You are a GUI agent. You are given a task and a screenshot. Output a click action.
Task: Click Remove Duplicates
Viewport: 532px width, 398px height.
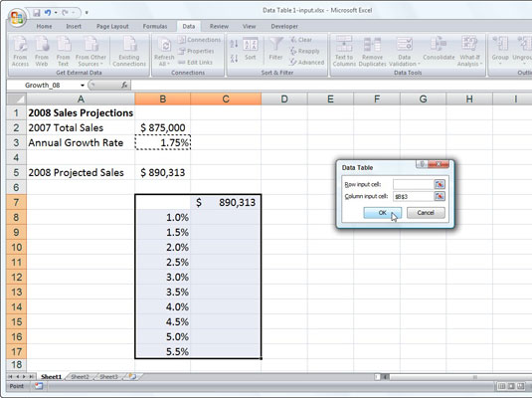pos(372,51)
